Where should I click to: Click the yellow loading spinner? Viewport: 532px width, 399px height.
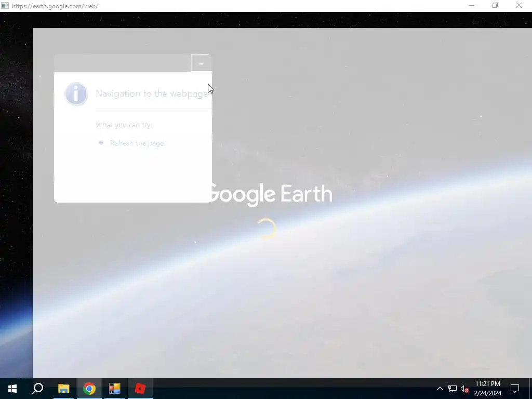[267, 229]
